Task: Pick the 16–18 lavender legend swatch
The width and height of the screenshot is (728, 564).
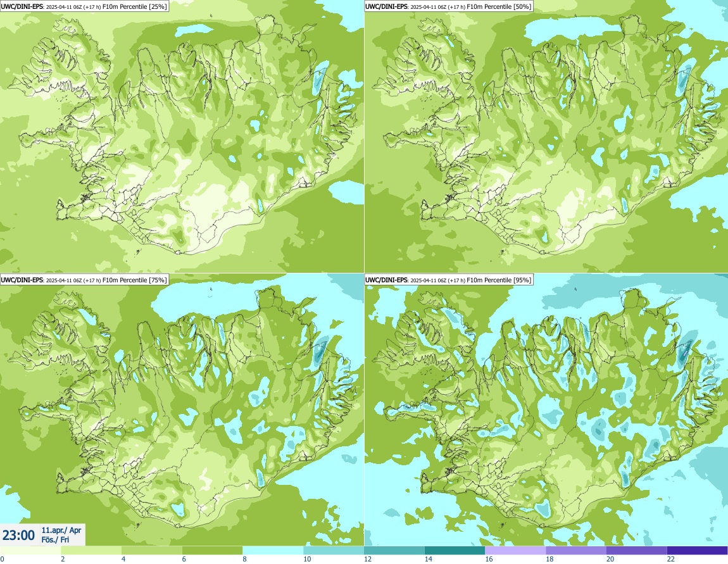Action: point(515,551)
